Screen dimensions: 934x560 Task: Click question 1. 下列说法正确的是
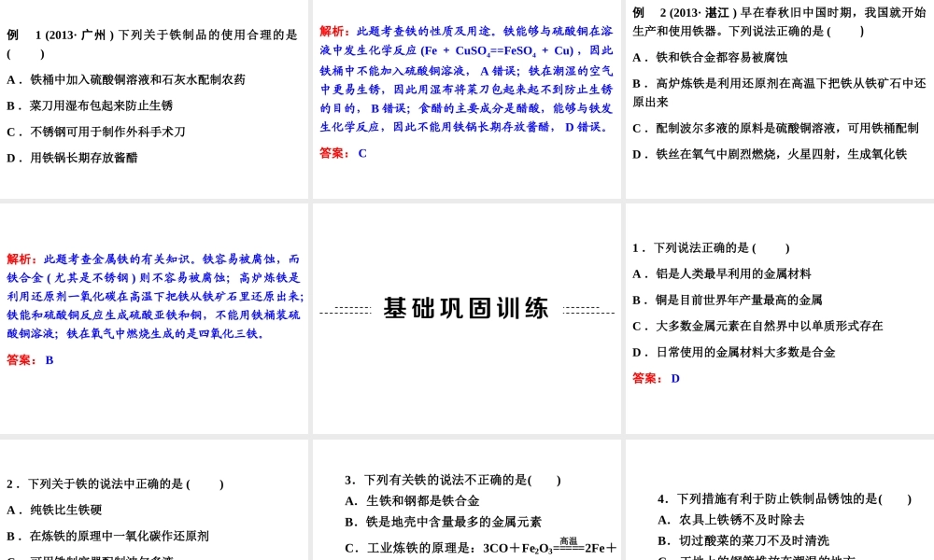click(711, 247)
